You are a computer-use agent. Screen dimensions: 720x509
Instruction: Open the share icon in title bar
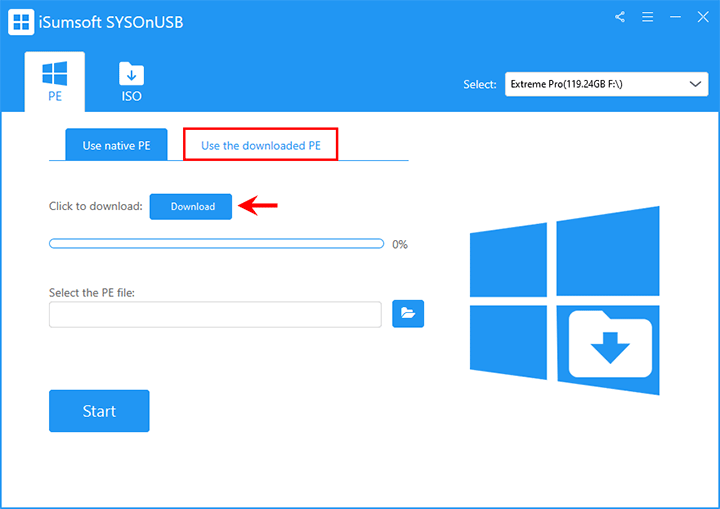pyautogui.click(x=620, y=17)
